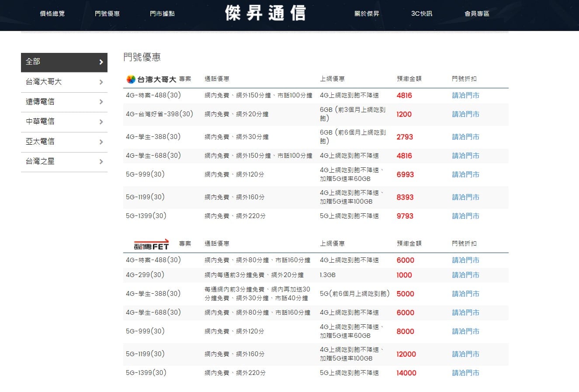
Task: Click 請洽門市 for FET 4G-學生-688(30)
Action: [x=465, y=312]
